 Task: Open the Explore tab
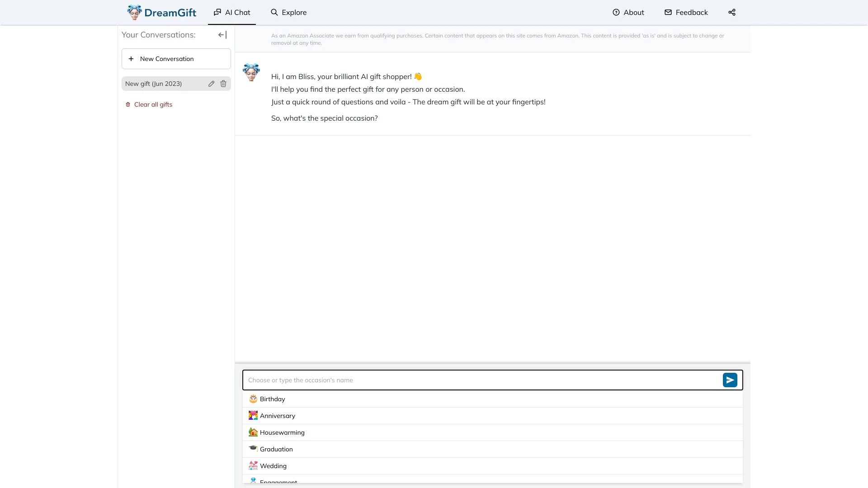pyautogui.click(x=288, y=12)
